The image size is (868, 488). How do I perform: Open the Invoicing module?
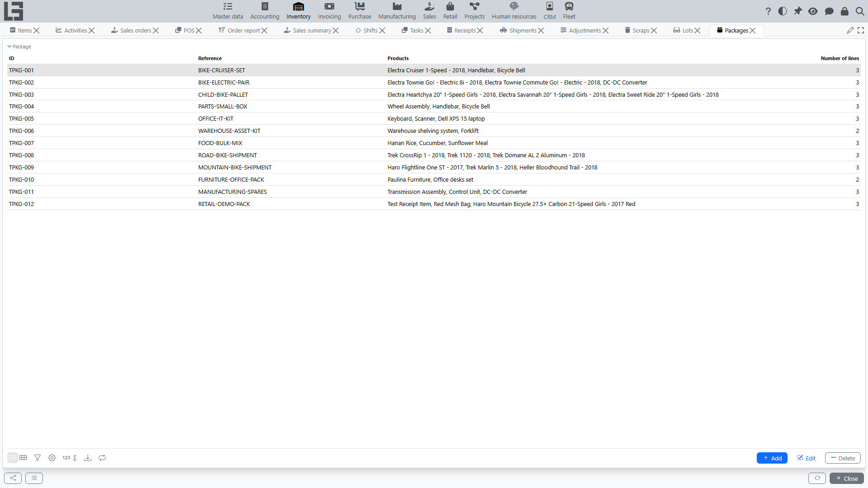click(329, 11)
